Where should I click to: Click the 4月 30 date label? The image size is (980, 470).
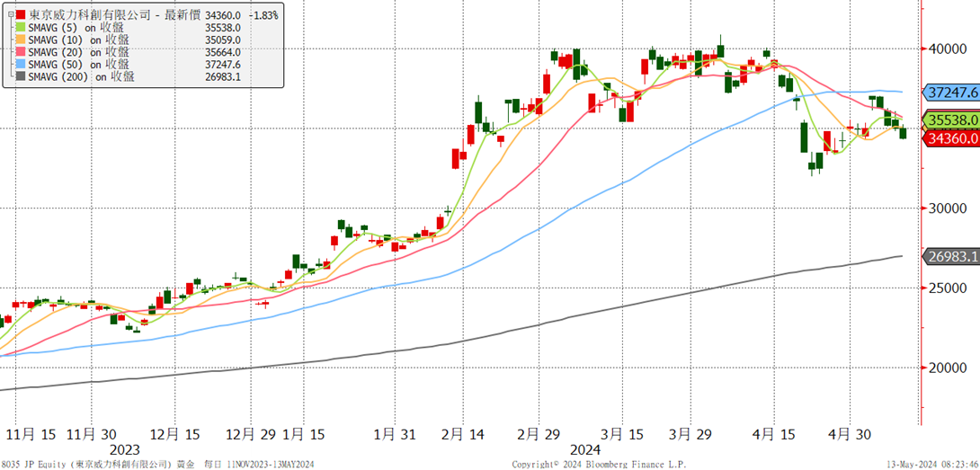click(850, 434)
